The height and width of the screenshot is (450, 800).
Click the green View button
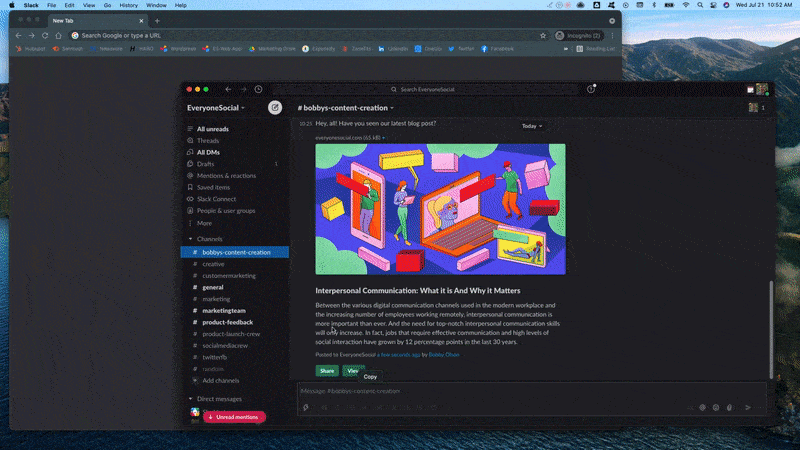tap(352, 371)
